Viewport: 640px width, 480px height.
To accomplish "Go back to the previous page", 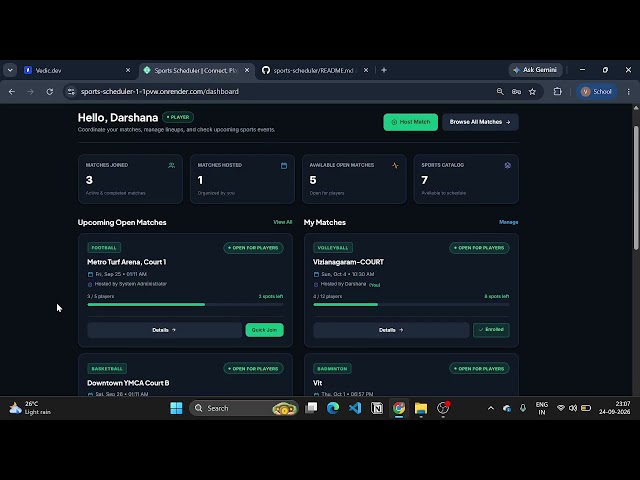I will coord(12,91).
